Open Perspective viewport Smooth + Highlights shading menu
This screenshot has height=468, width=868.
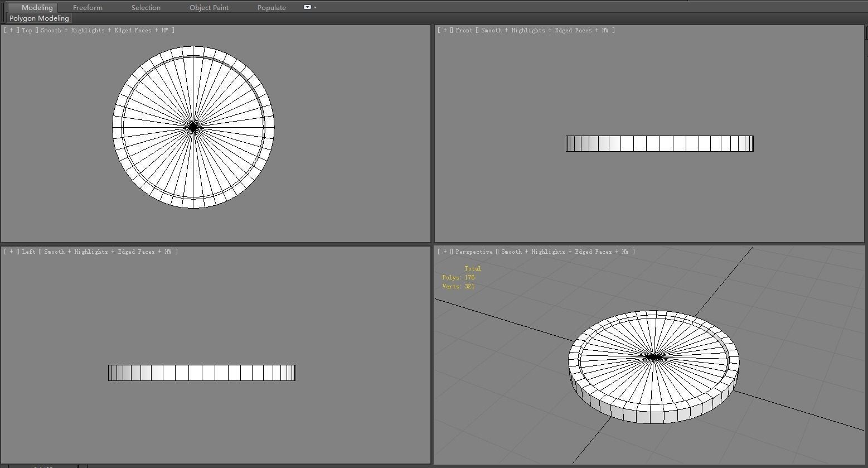(x=565, y=252)
